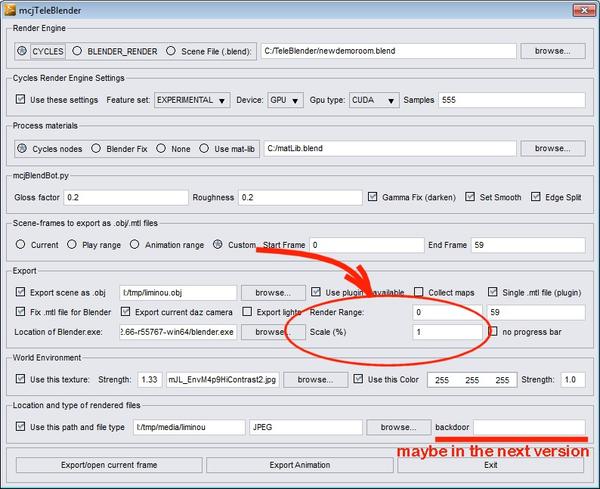Click the Export/open current frame button
The image size is (600, 489).
pos(109,465)
